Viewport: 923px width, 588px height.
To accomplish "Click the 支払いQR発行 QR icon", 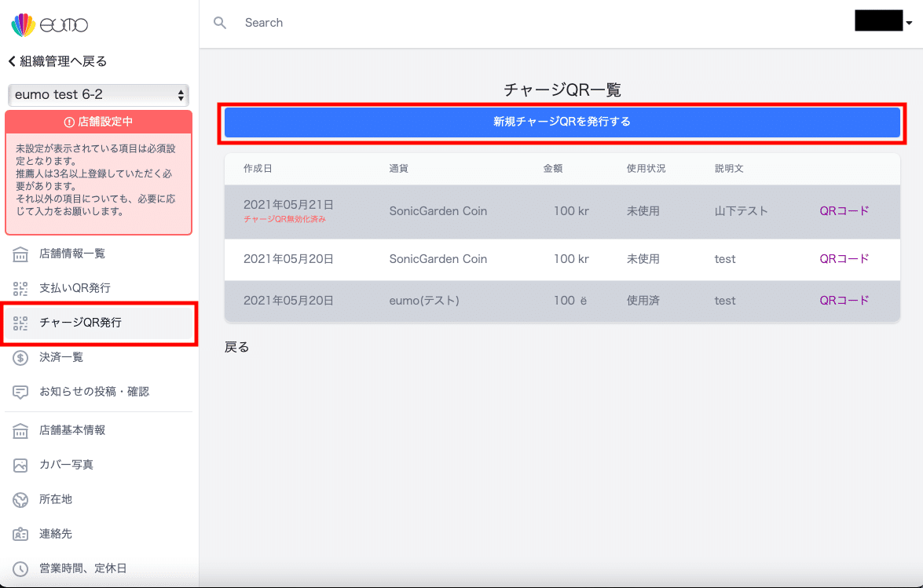I will tap(20, 288).
